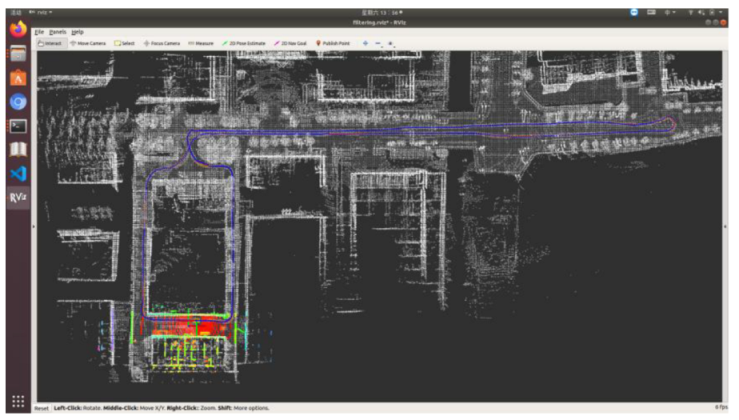Pick the Measure tool

(202, 44)
